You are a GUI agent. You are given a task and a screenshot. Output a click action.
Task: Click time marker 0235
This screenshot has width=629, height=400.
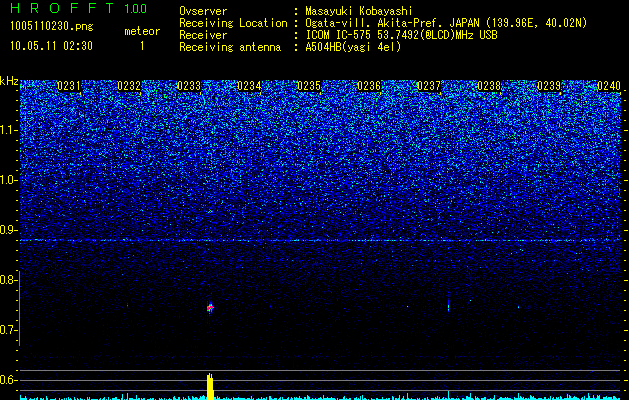[x=309, y=86]
